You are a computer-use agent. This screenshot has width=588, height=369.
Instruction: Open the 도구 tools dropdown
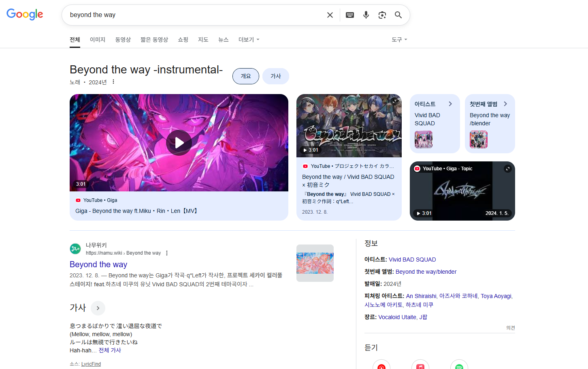399,40
